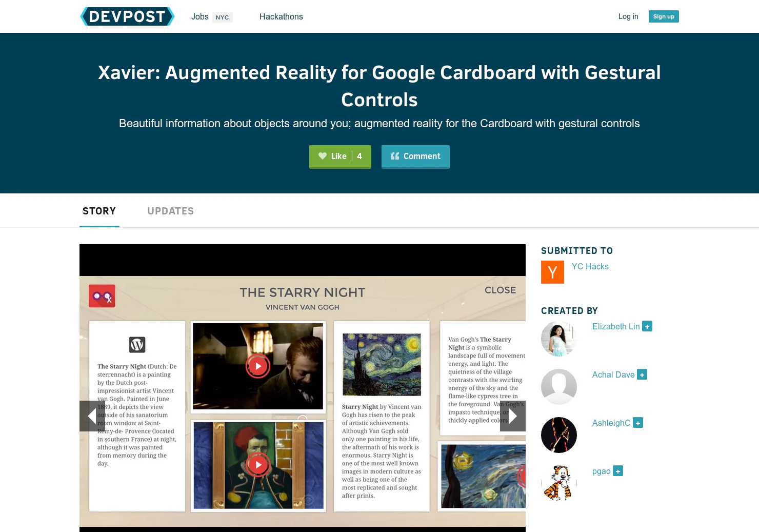Screen dimensions: 759x532
Task: Click the Like count number 4
Action: 359,156
